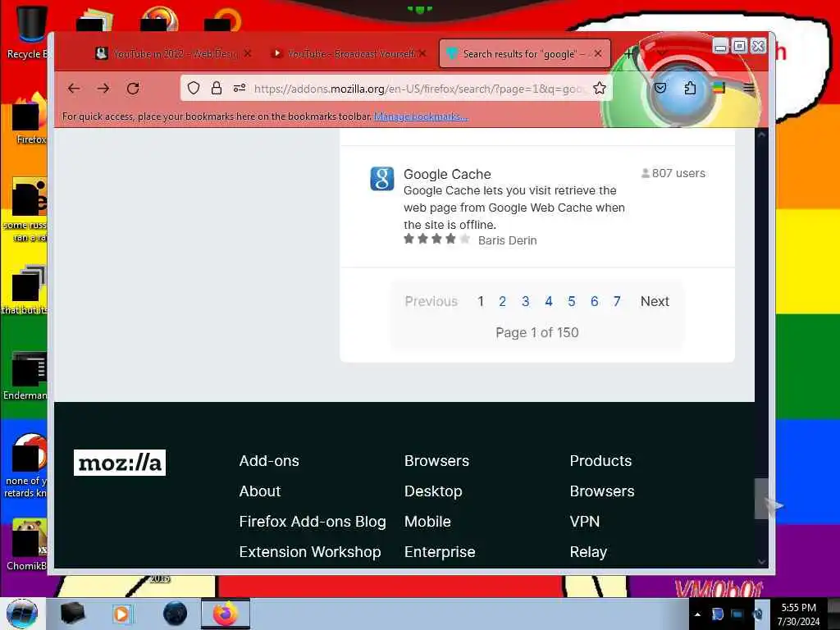The image size is (840, 630).
Task: Open the site permissions icon in address bar
Action: pyautogui.click(x=240, y=88)
